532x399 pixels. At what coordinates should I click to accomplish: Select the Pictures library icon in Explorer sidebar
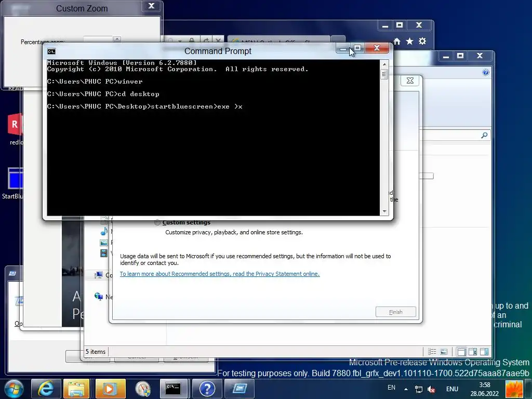point(104,243)
